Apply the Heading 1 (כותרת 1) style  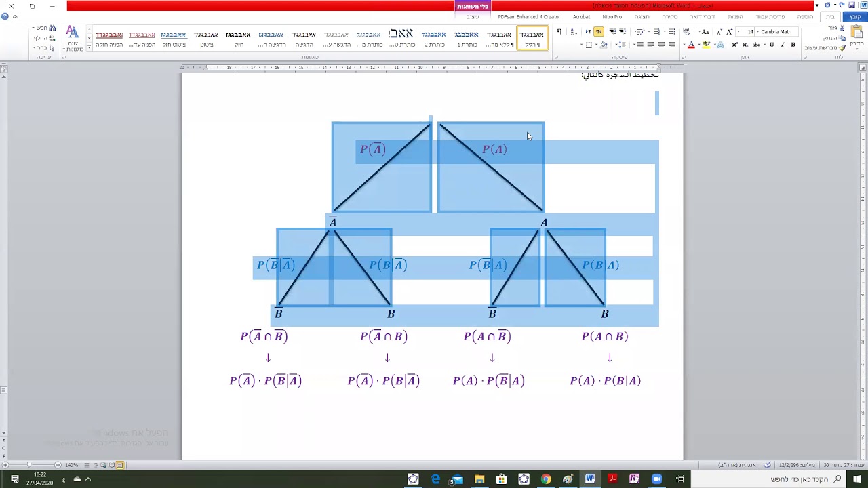click(x=467, y=39)
